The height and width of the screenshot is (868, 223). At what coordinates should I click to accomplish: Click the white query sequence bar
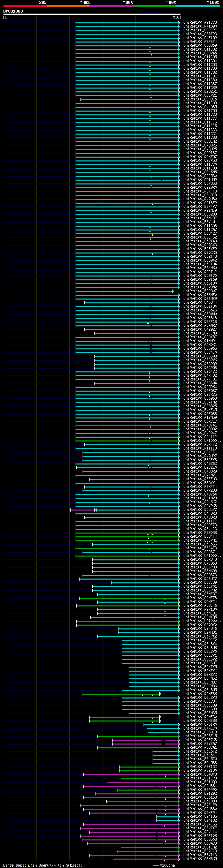pos(92,15)
